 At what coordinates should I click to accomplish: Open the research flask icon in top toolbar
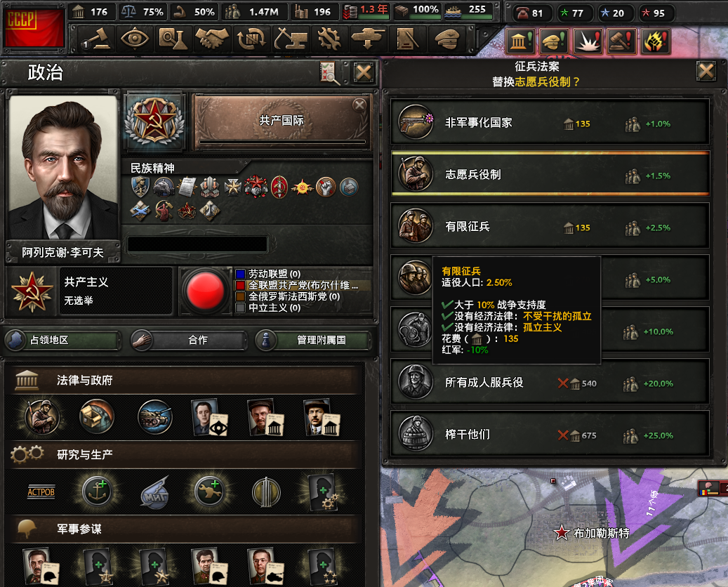[173, 39]
